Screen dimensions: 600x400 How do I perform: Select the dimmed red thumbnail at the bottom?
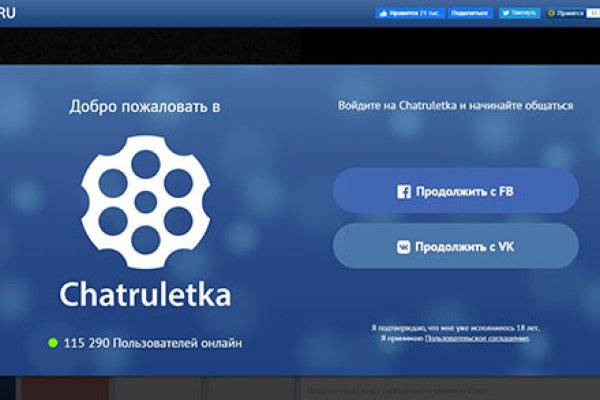[65, 389]
